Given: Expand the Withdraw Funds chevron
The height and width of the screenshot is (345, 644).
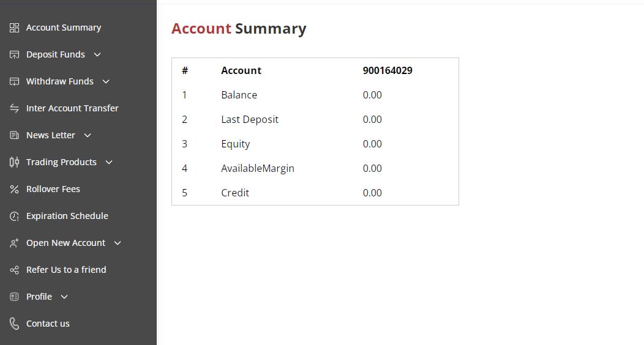Looking at the screenshot, I should (x=106, y=81).
